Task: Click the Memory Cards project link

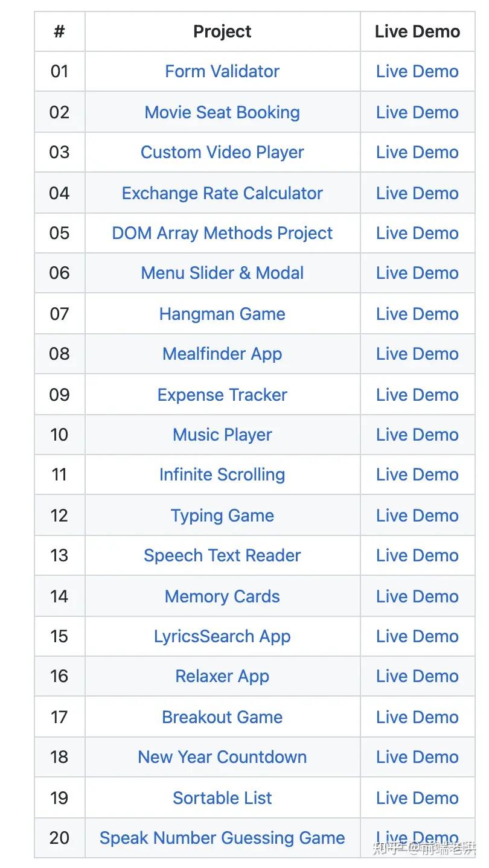Action: coord(222,596)
